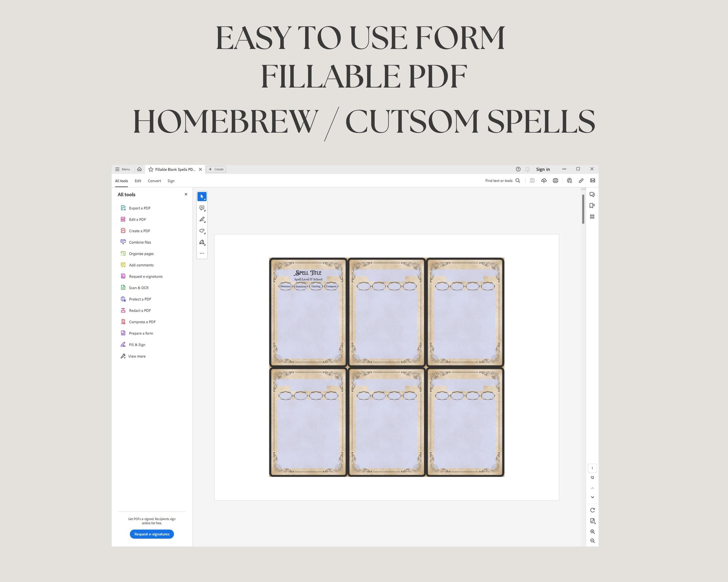
Task: Select the freehand draw loop tool
Action: pos(202,231)
